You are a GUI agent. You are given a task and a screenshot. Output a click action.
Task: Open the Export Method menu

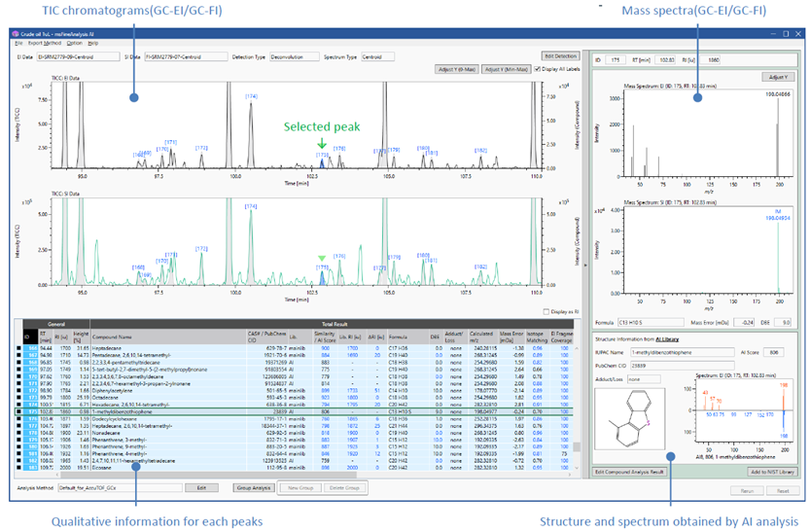45,43
